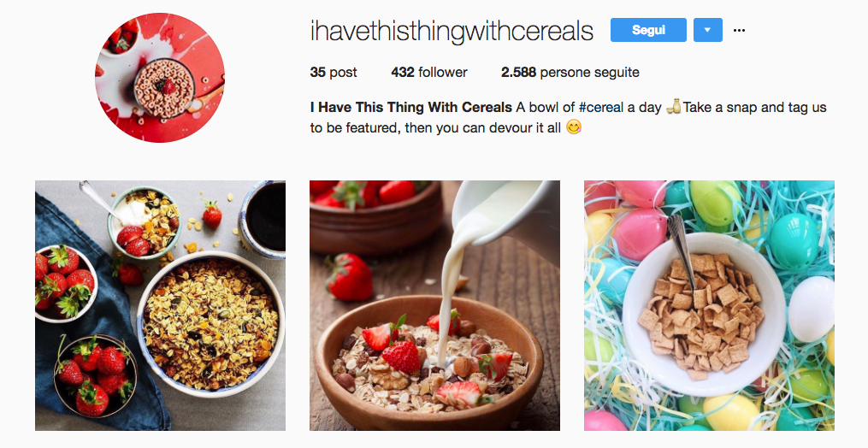Click the 'then you can devour it all' text
868x448 pixels.
(482, 128)
